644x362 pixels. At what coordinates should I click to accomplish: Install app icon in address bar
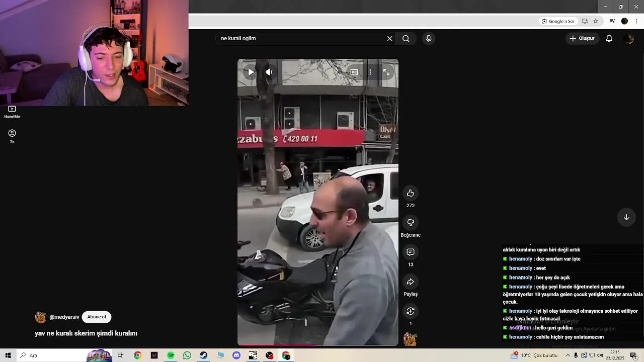click(x=585, y=21)
